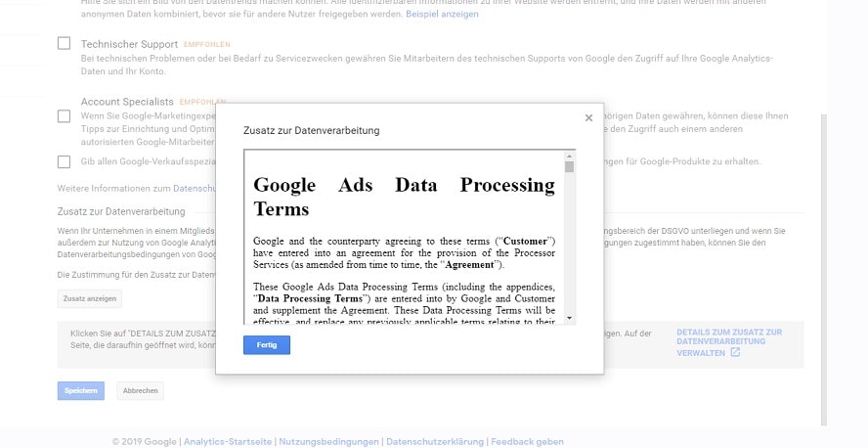868x448 pixels.
Task: Click the Abbrechen button
Action: [140, 390]
